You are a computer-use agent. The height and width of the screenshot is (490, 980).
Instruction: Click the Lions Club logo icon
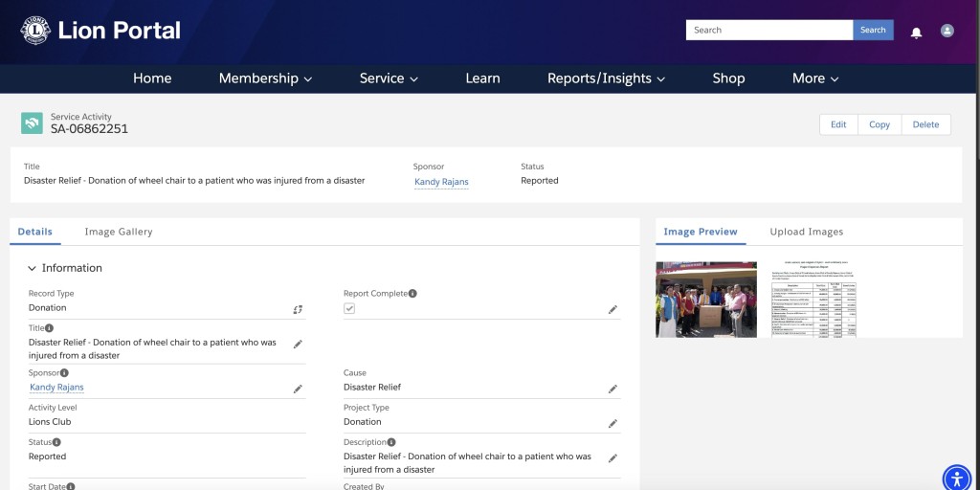[x=35, y=30]
